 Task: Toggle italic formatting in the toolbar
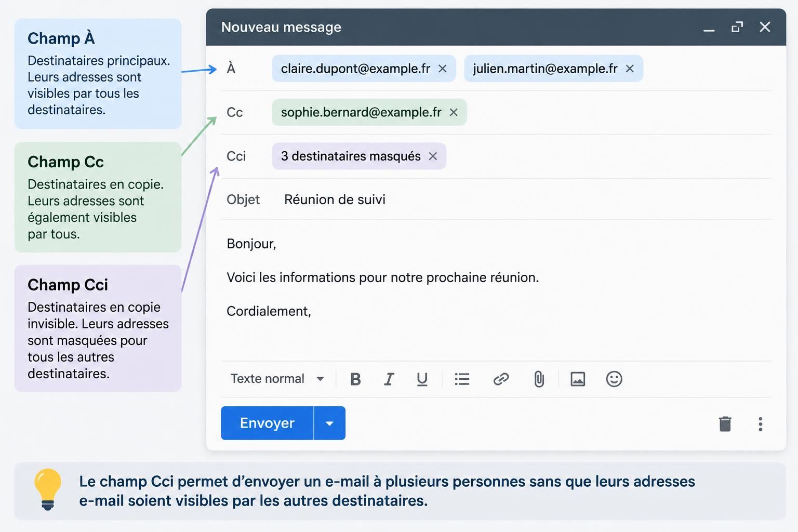(x=389, y=379)
